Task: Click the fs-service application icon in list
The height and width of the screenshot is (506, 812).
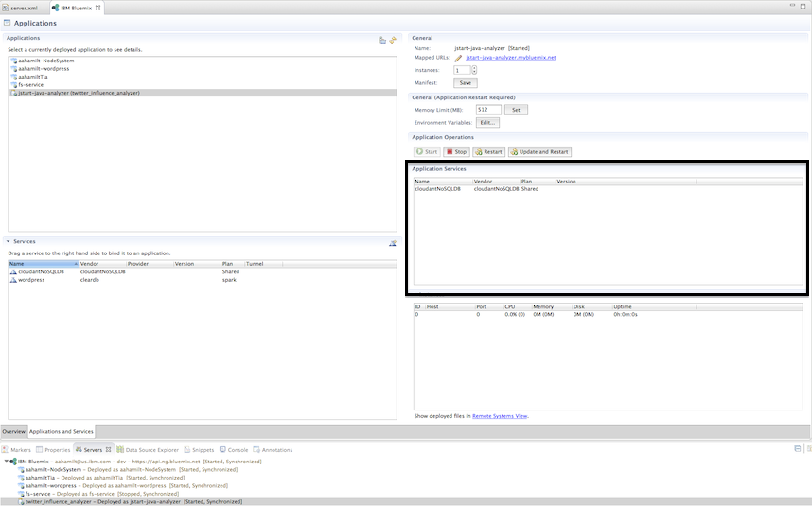Action: pyautogui.click(x=14, y=85)
